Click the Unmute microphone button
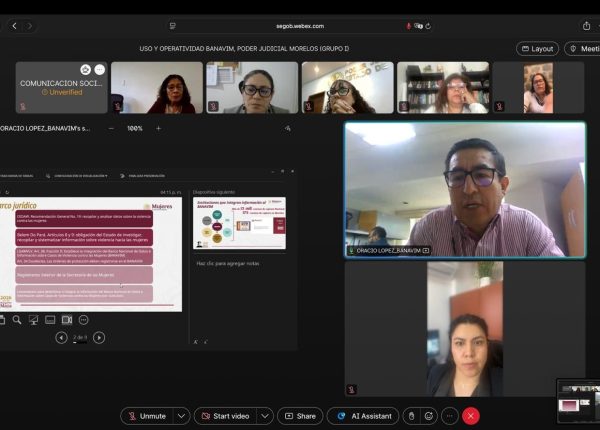600x430 pixels. click(145, 416)
